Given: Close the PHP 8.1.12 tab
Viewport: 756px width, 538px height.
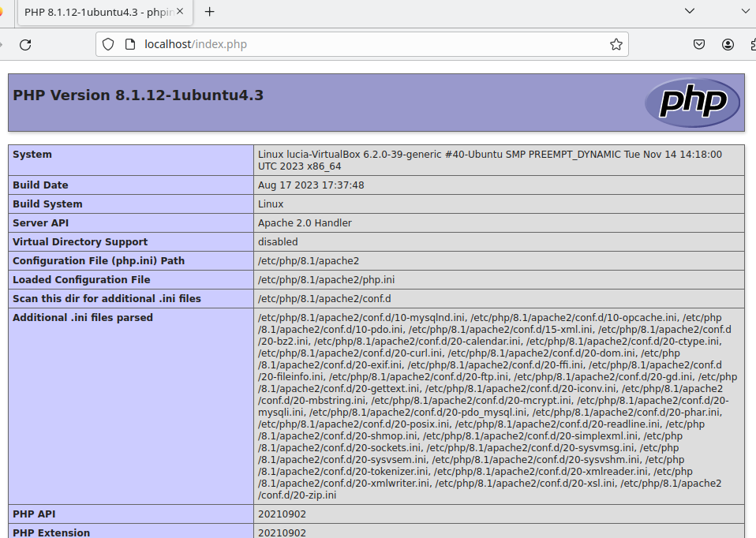Looking at the screenshot, I should 179,12.
